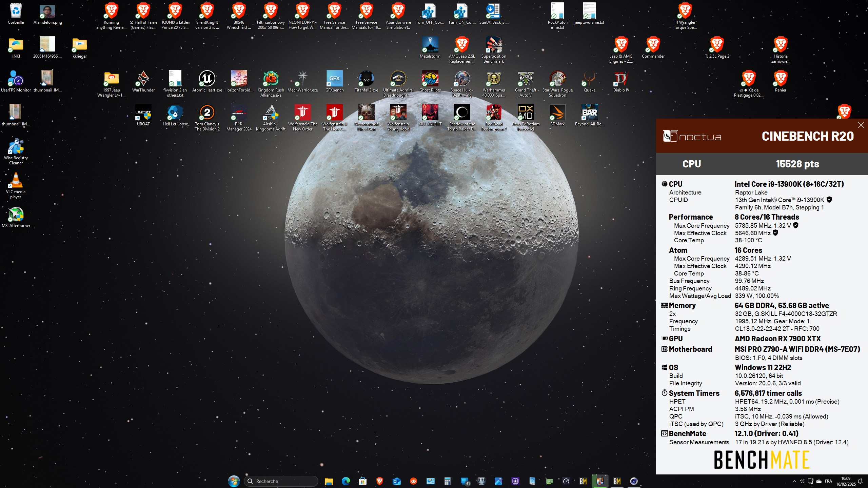Launch Deus Ex Rozłam ludzkości shortcut

coord(526,118)
